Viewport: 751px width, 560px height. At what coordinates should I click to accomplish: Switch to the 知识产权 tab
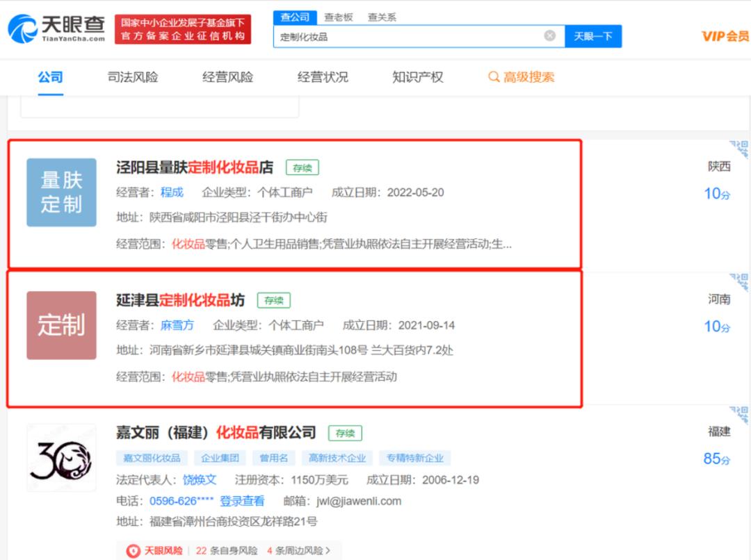pyautogui.click(x=418, y=77)
